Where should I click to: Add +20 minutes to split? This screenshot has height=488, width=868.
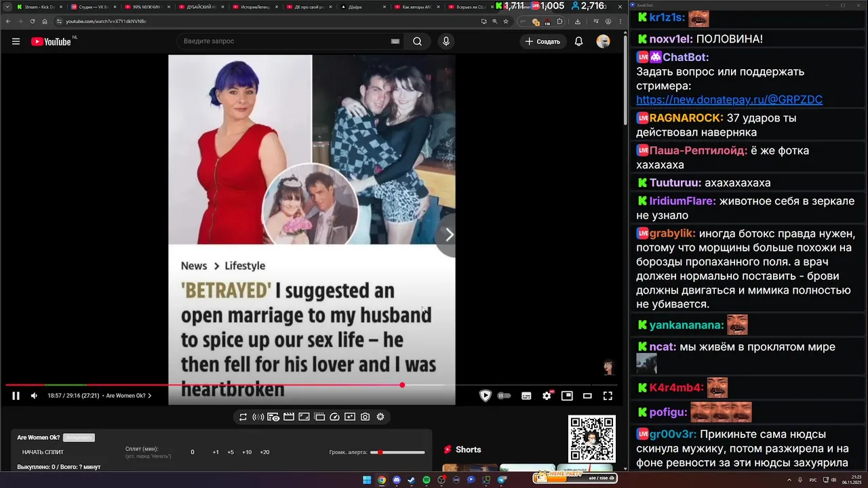click(264, 452)
